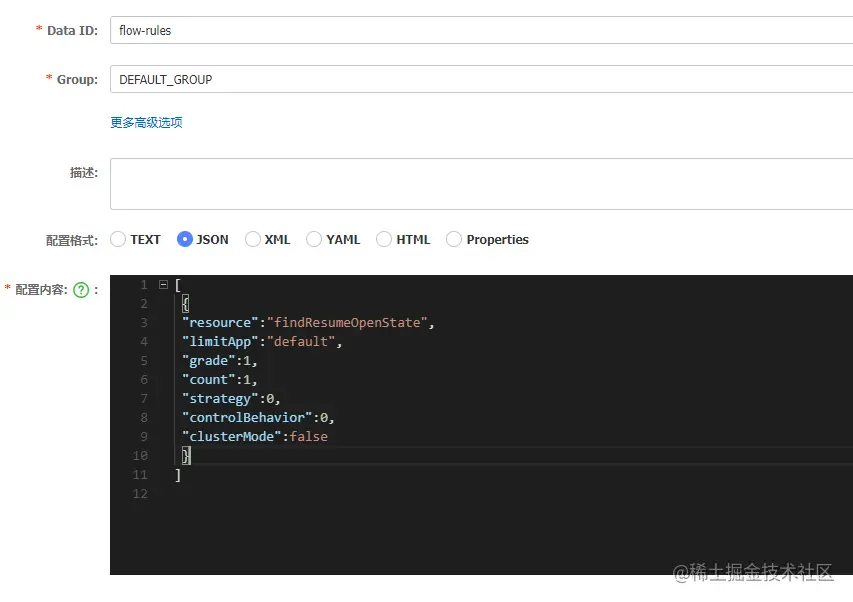Image resolution: width=853 pixels, height=602 pixels.
Task: Click line number 1 in the editor gutter
Action: [144, 284]
